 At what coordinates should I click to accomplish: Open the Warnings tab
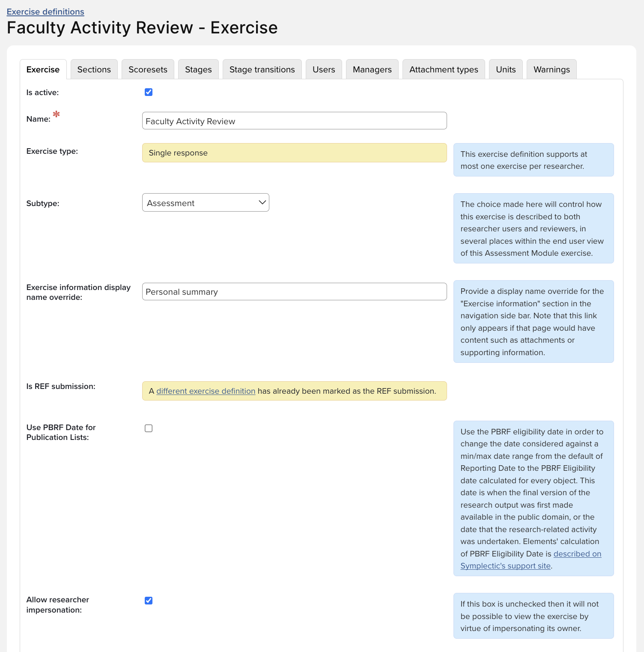click(x=552, y=69)
